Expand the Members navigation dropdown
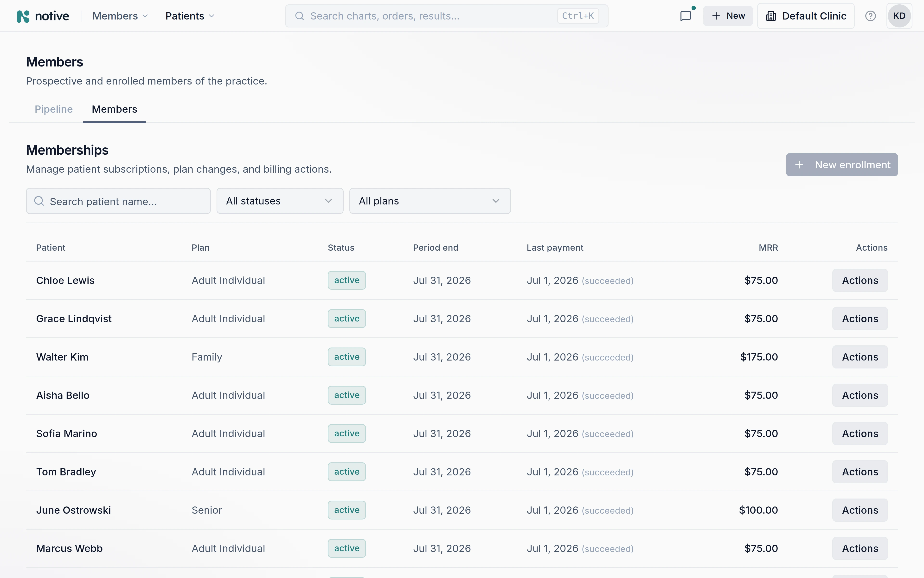 coord(120,16)
